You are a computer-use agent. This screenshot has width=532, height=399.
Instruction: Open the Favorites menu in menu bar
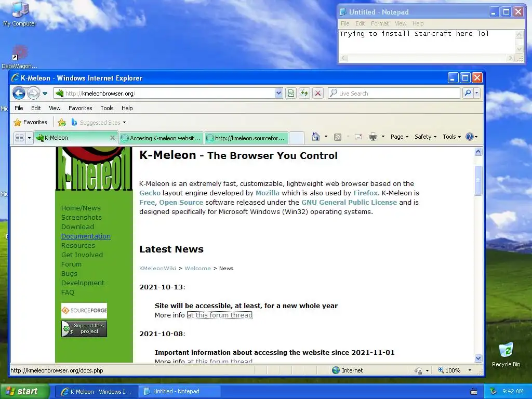coord(80,108)
